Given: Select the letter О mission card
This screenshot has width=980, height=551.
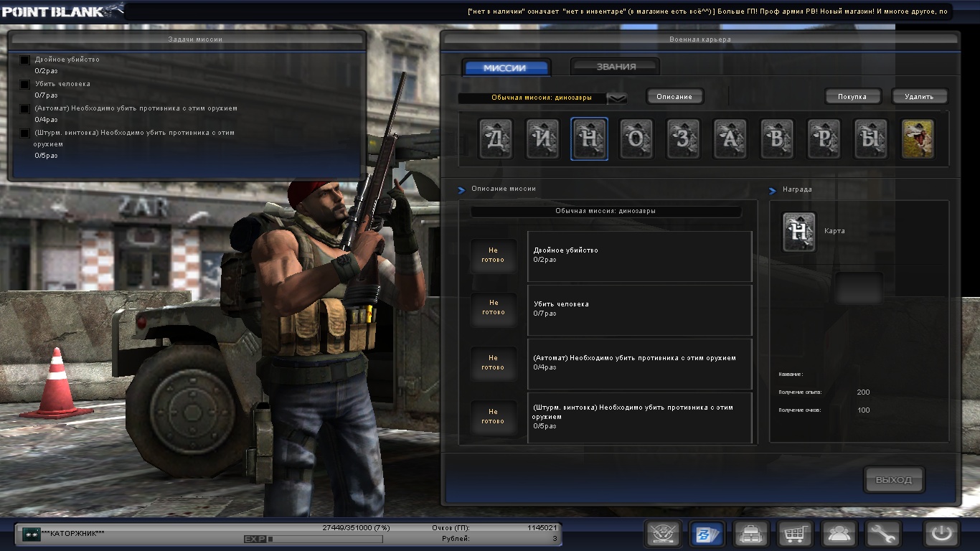Looking at the screenshot, I should (636, 139).
